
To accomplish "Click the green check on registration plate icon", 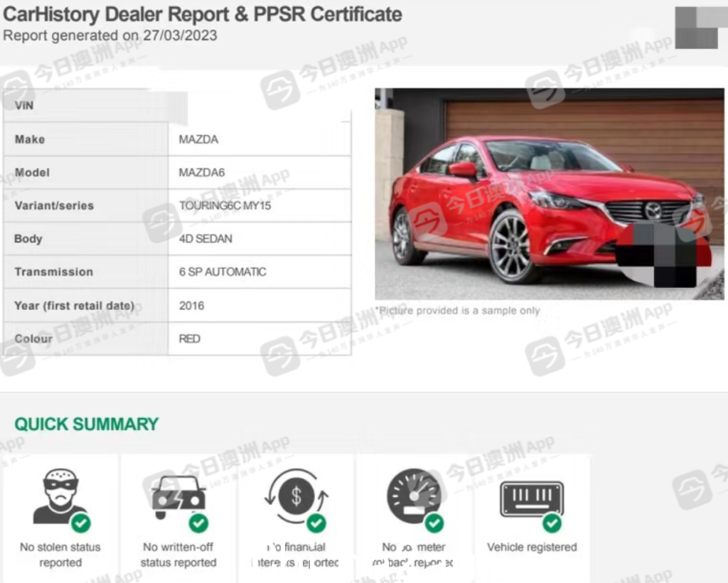I will (x=552, y=523).
